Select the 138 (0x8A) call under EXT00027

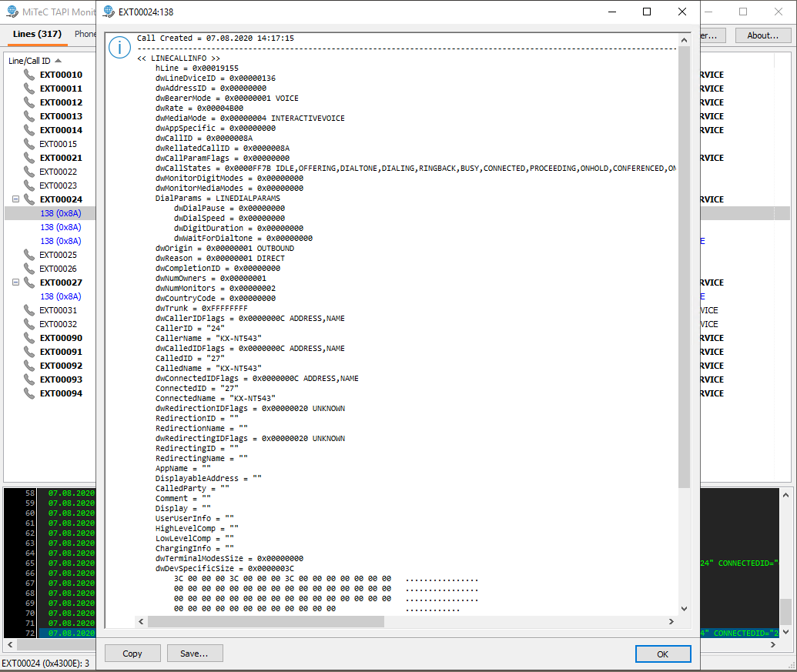[61, 296]
